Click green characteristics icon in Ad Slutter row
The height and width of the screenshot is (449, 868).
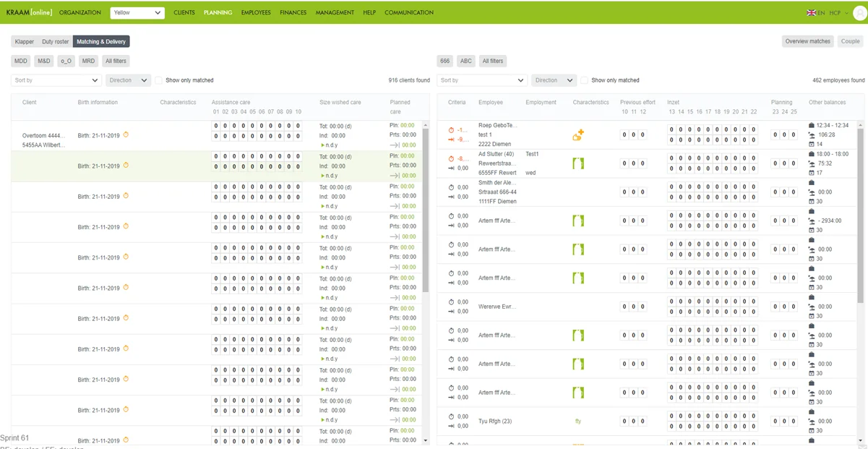click(x=577, y=163)
